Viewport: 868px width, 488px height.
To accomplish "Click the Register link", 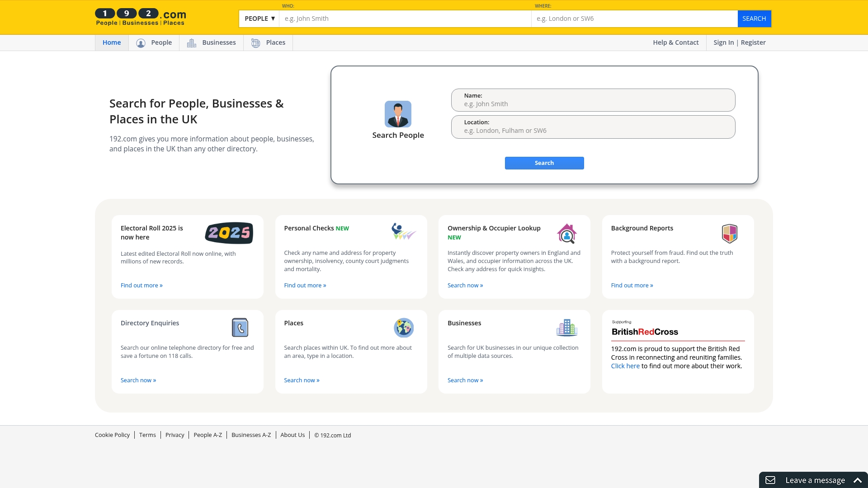I will (753, 42).
